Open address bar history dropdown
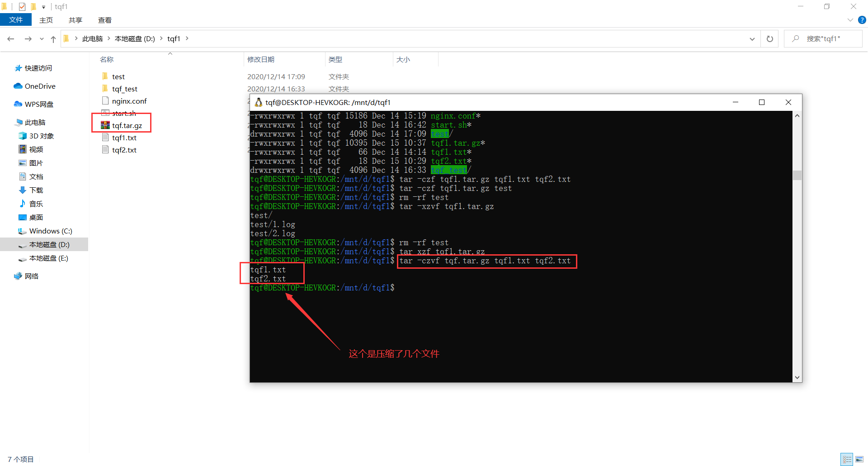 (x=752, y=39)
